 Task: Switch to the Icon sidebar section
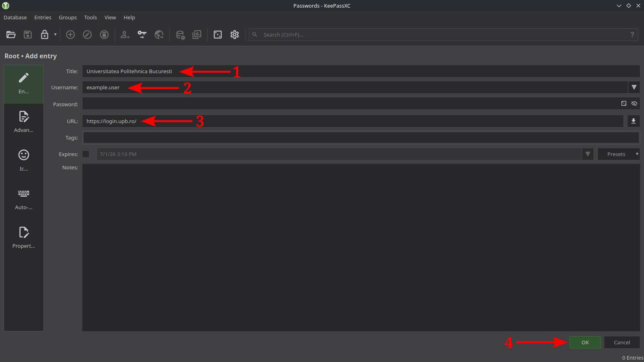[24, 161]
